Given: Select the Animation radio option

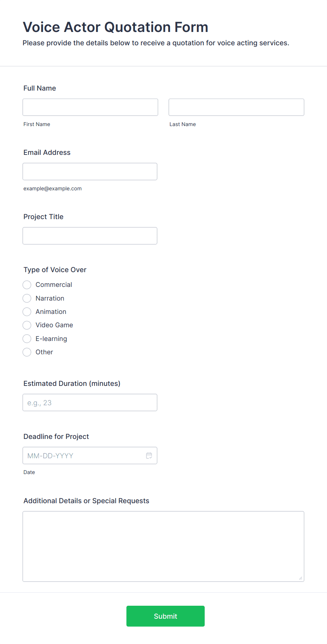Looking at the screenshot, I should pos(27,312).
